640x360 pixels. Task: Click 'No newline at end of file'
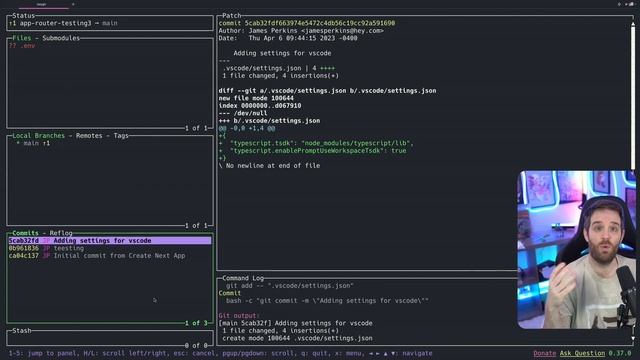pyautogui.click(x=269, y=166)
